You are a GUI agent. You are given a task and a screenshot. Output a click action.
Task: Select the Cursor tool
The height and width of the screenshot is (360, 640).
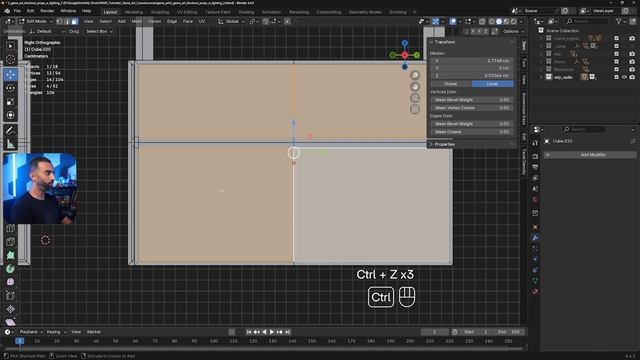(11, 60)
